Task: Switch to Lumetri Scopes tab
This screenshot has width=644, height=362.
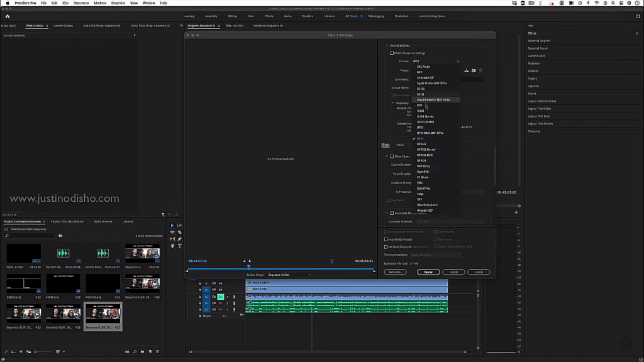Action: 64,25
